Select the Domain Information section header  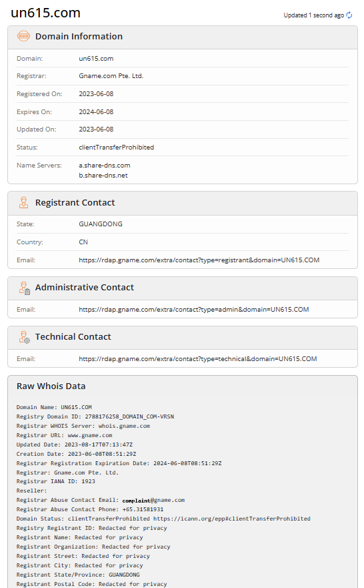[183, 37]
